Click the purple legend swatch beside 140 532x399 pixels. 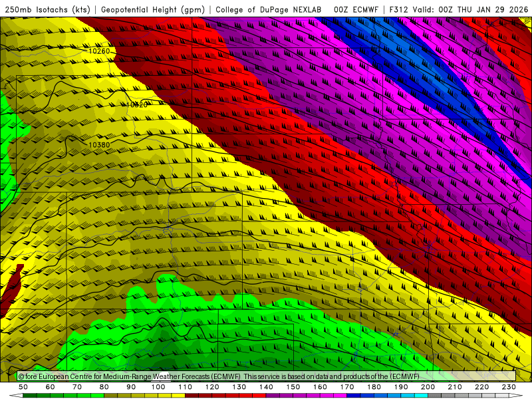tap(273, 396)
